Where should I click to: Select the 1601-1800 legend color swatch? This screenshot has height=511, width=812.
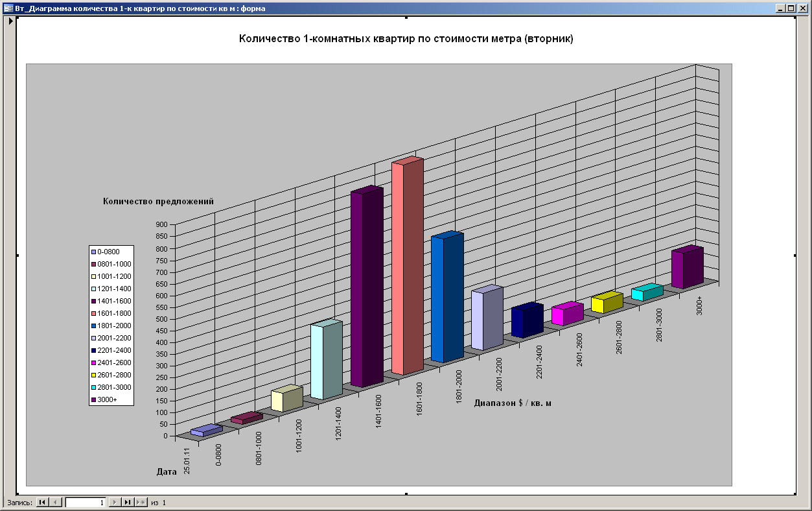[94, 314]
